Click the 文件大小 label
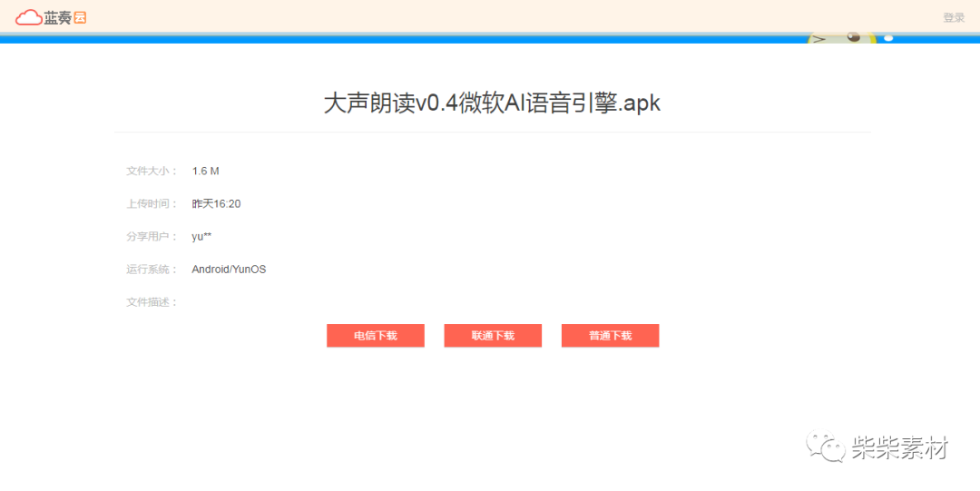The width and height of the screenshot is (980, 491). (x=152, y=171)
